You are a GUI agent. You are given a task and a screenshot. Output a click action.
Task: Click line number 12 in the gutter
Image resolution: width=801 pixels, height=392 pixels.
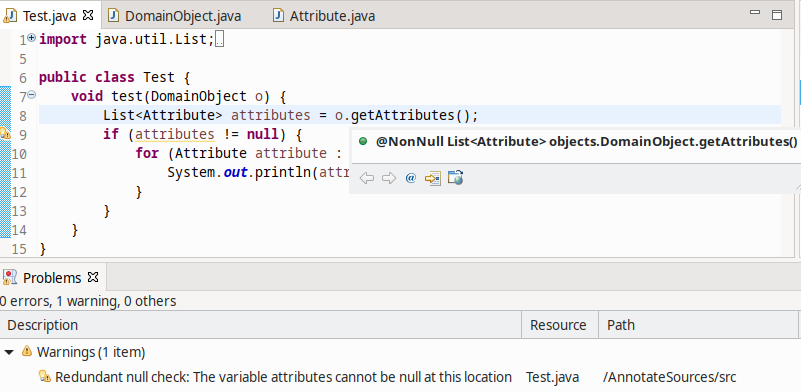[18, 192]
